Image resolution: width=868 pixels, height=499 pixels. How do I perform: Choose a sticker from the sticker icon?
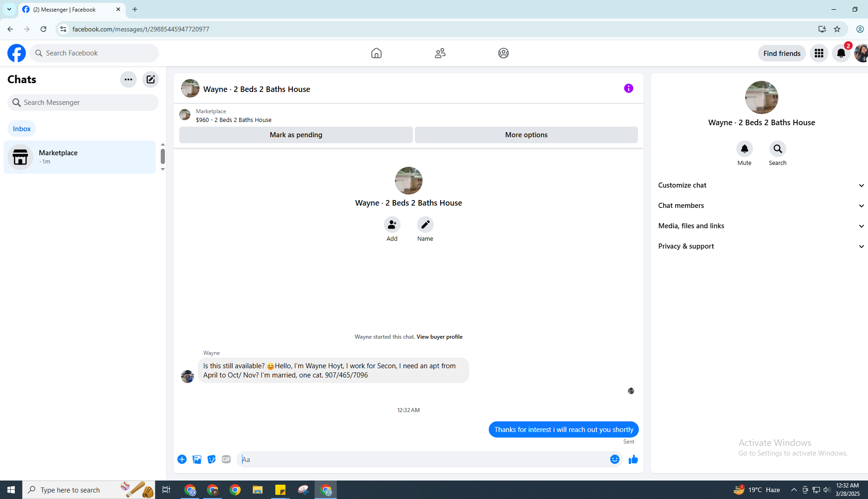212,459
